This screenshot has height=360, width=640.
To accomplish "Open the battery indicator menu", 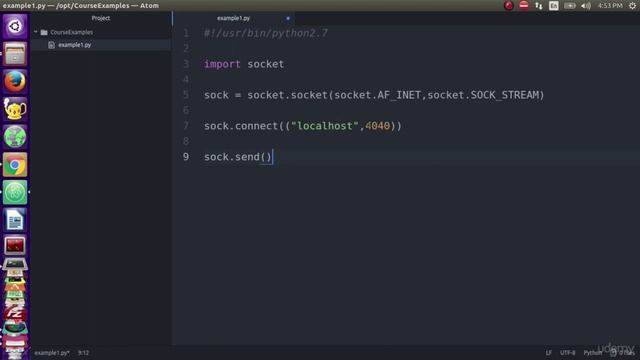I will coord(570,6).
